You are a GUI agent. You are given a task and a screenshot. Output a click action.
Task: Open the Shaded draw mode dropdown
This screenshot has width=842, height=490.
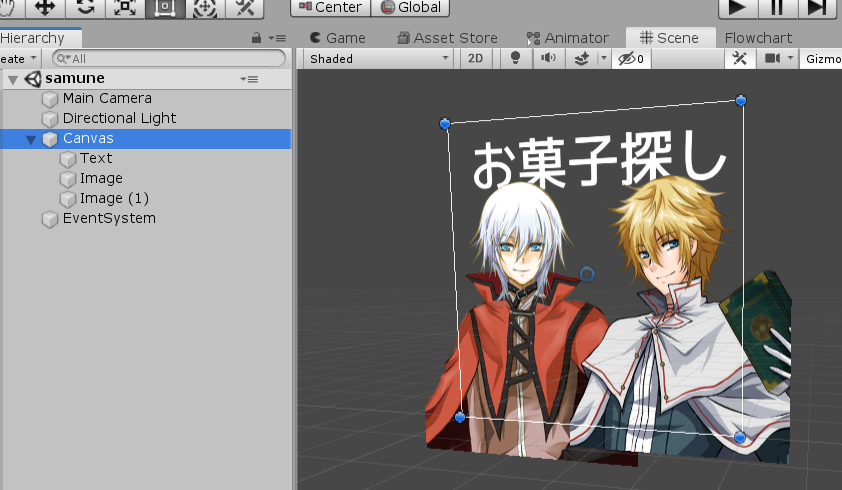[379, 59]
